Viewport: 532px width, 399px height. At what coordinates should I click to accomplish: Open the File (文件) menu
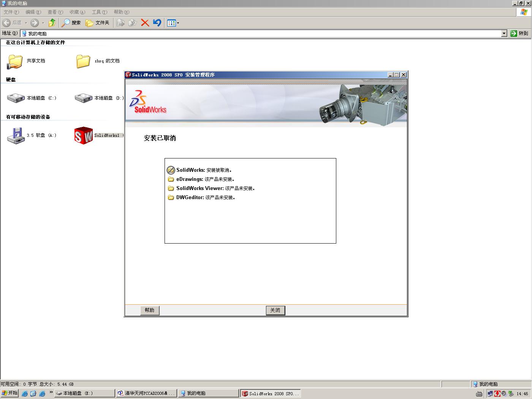(x=11, y=12)
